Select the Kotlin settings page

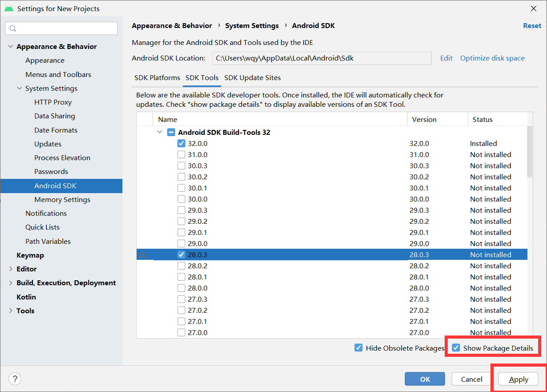point(26,297)
